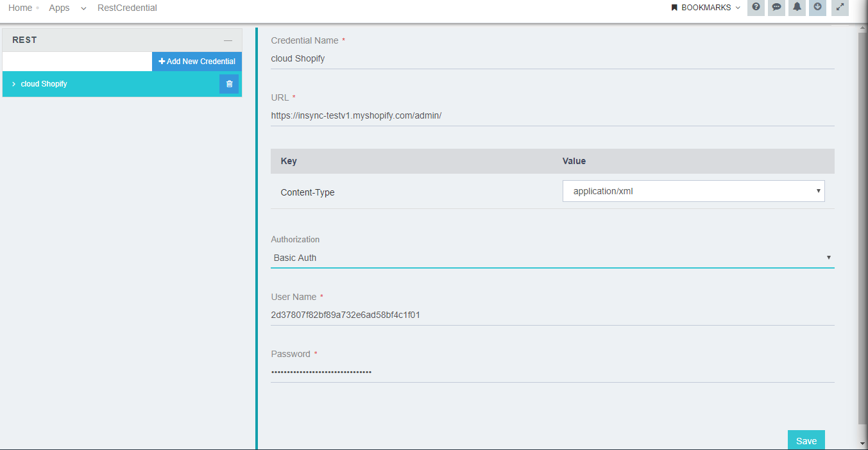
Task: Click the Add New Credential button
Action: [197, 61]
